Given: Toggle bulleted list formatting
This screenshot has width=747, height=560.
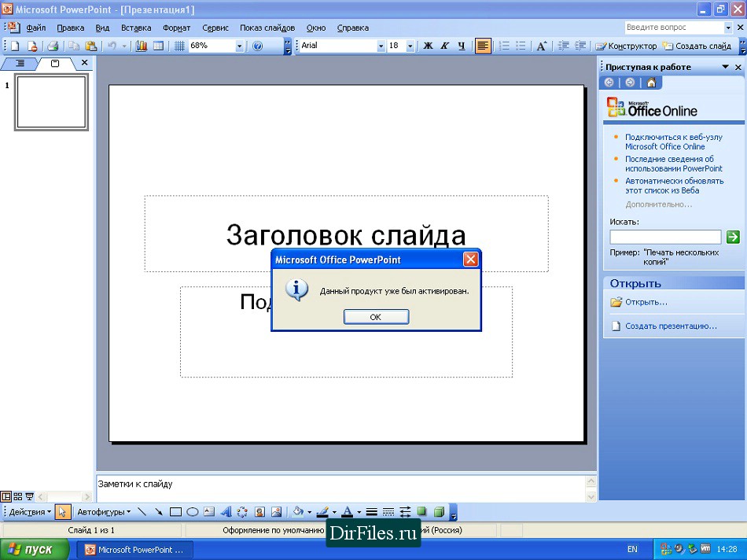Looking at the screenshot, I should (x=521, y=46).
